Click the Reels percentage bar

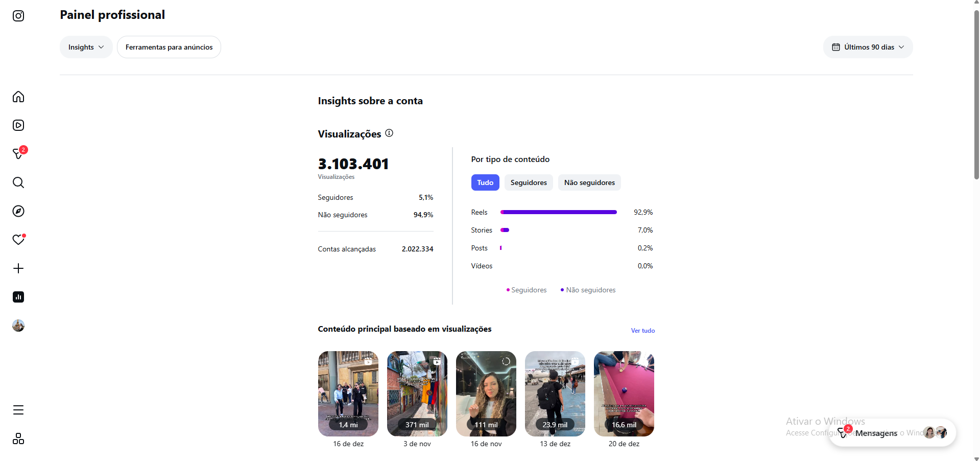559,212
